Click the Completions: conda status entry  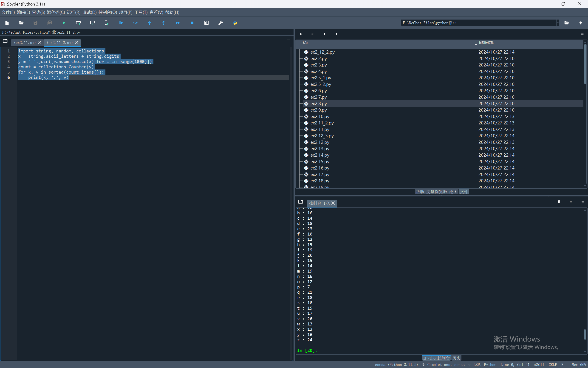[x=444, y=365]
